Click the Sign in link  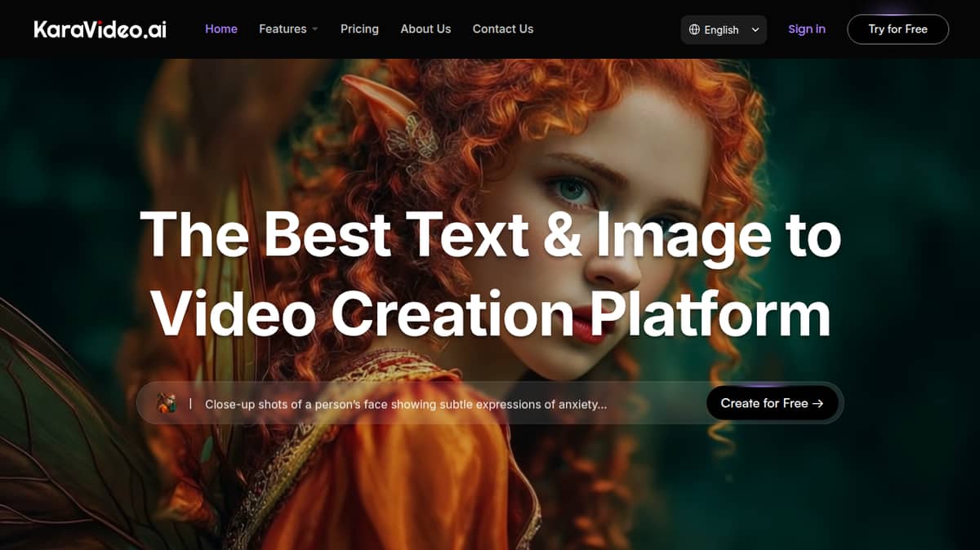click(x=807, y=29)
